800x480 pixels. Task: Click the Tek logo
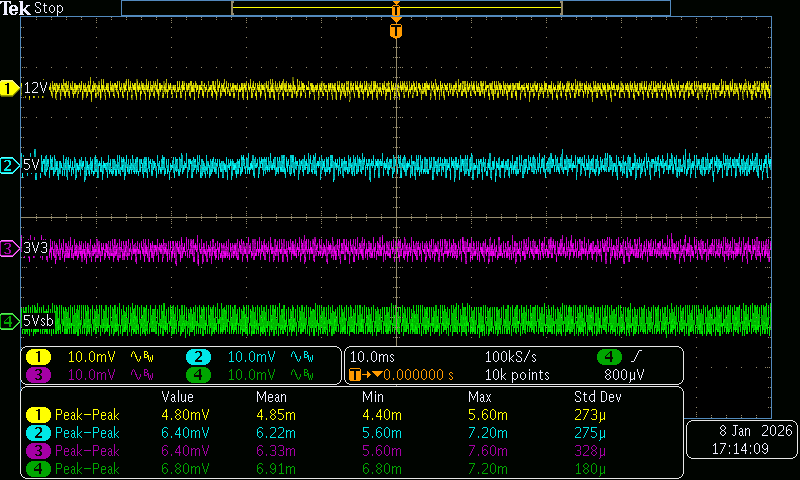16,8
